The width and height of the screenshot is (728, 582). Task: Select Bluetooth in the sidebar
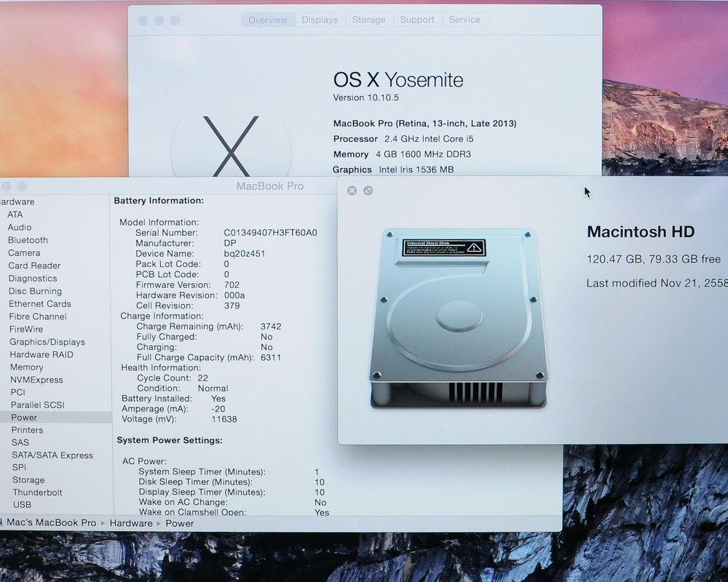28,240
